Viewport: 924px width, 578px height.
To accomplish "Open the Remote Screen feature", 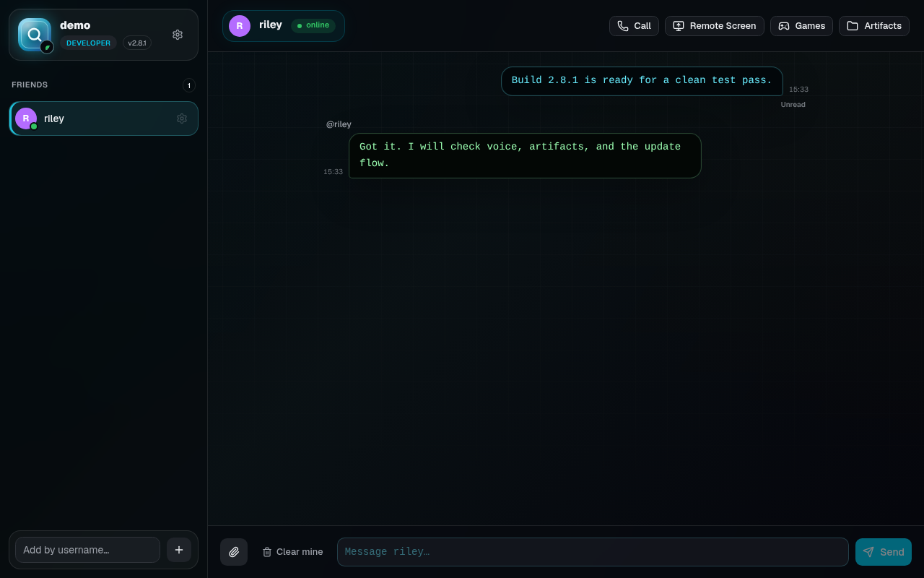I will coord(715,26).
